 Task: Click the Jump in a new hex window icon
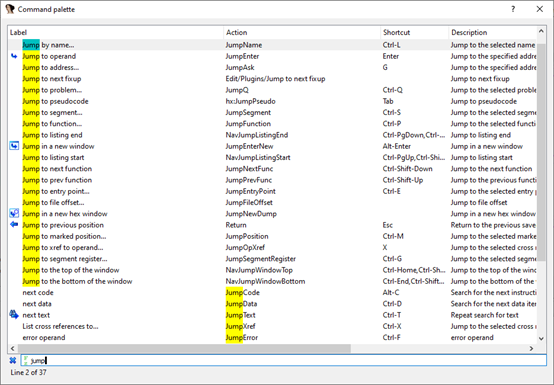14,213
